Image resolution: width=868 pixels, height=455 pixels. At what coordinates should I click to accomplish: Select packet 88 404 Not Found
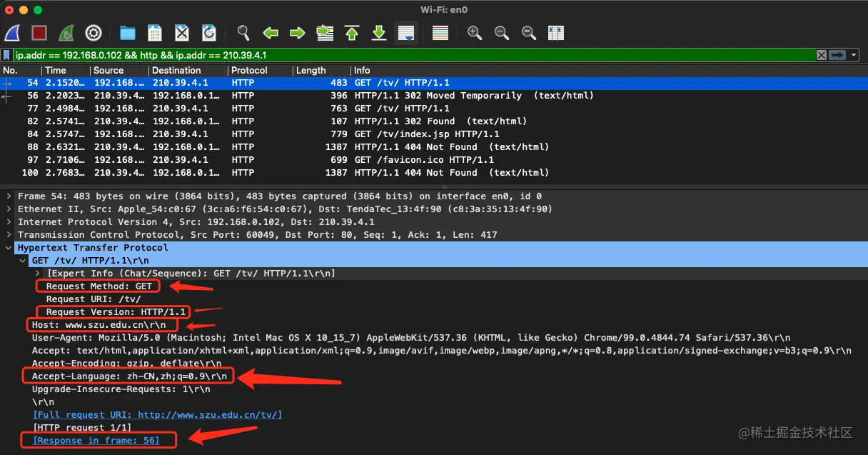click(x=434, y=147)
